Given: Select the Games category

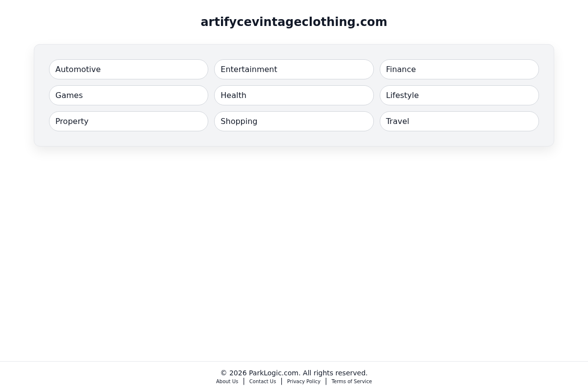Looking at the screenshot, I should 128,95.
